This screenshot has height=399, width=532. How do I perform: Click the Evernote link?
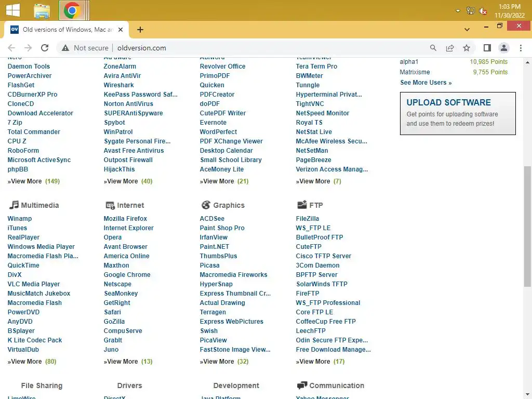(x=213, y=122)
